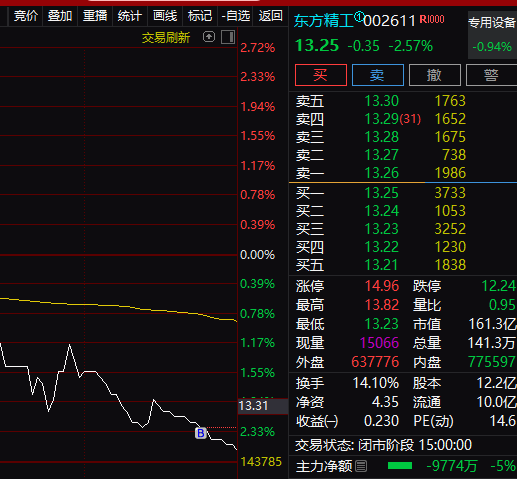Image resolution: width=517 pixels, height=479 pixels.
Task: Open the 东方精工 stock name
Action: [323, 21]
